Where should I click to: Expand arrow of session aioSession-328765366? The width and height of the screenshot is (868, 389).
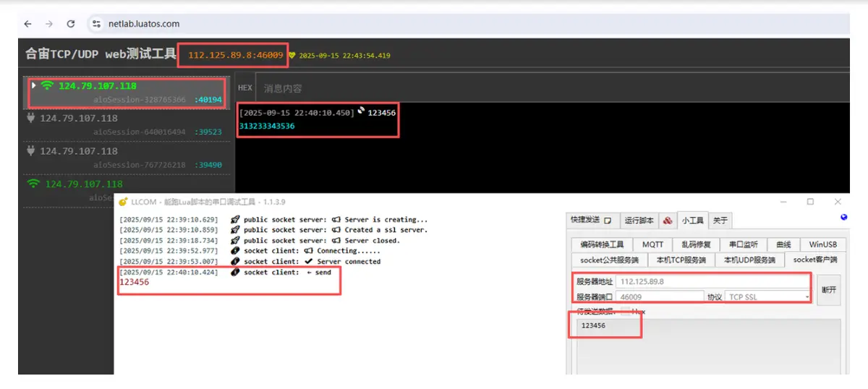pos(34,85)
